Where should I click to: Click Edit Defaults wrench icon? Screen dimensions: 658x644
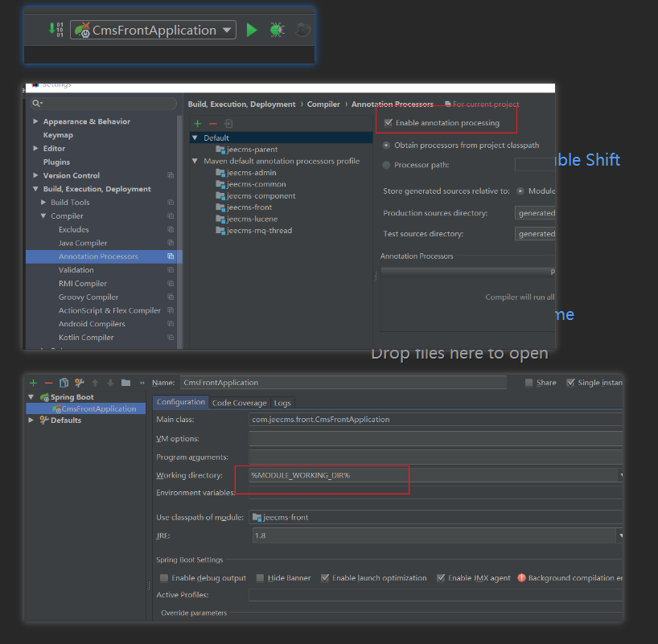coord(79,383)
